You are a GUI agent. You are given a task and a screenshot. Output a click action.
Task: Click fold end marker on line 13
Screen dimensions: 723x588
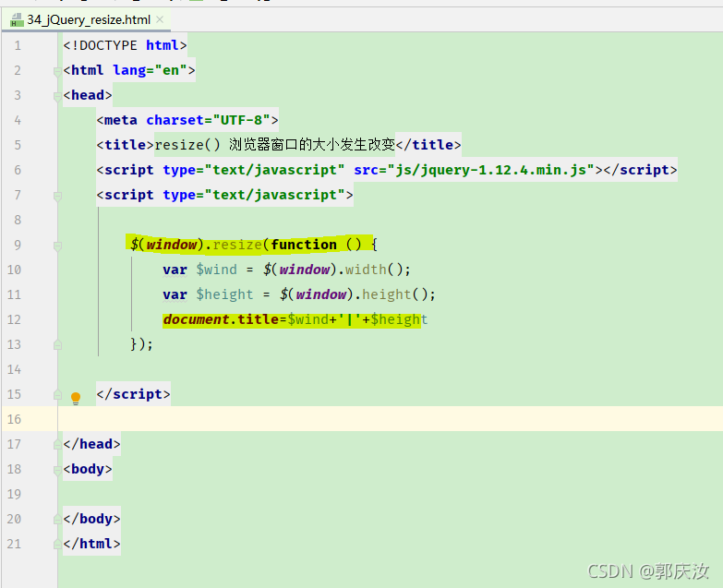pos(57,344)
